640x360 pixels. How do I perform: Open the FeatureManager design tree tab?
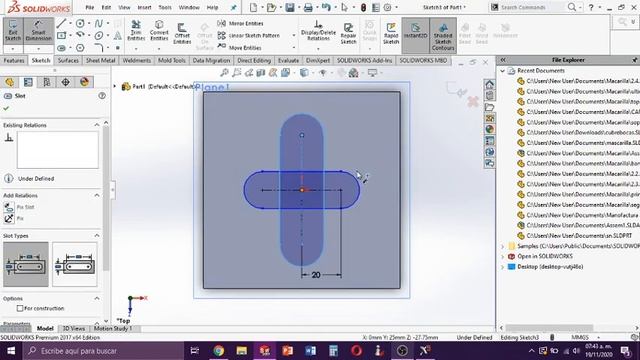(9, 82)
